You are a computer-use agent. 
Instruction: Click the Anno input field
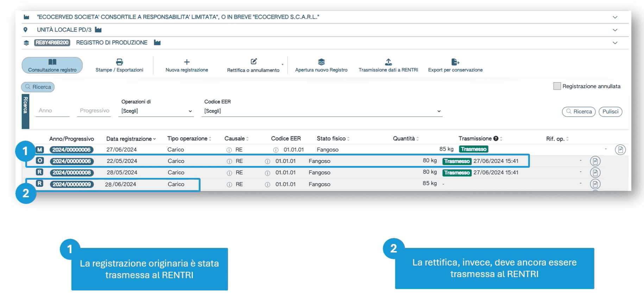click(x=52, y=111)
